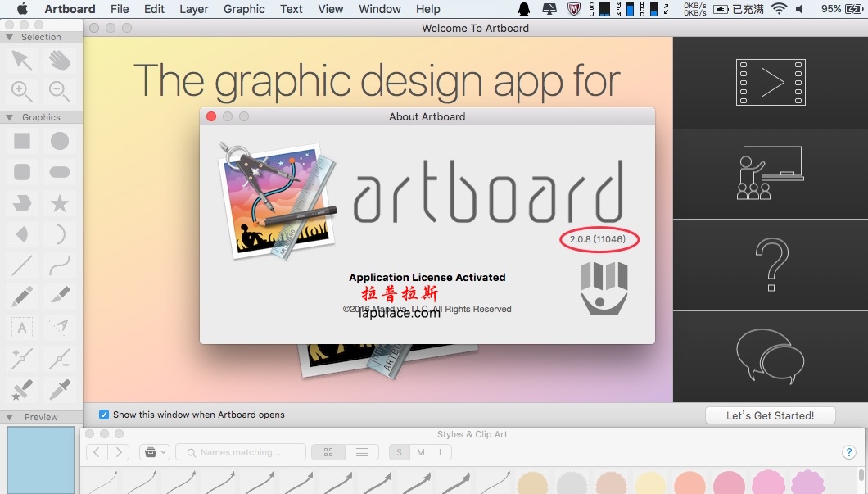Set thumbnail size to L

[x=441, y=452]
